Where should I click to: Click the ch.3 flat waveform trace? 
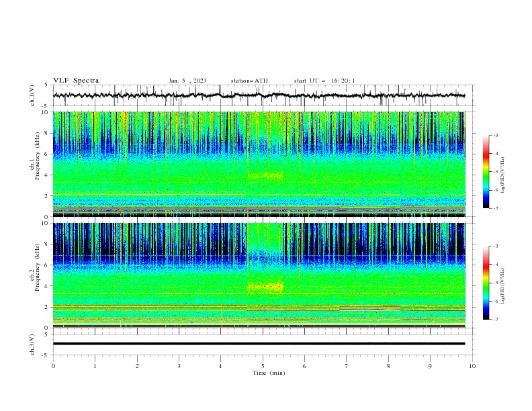(259, 344)
